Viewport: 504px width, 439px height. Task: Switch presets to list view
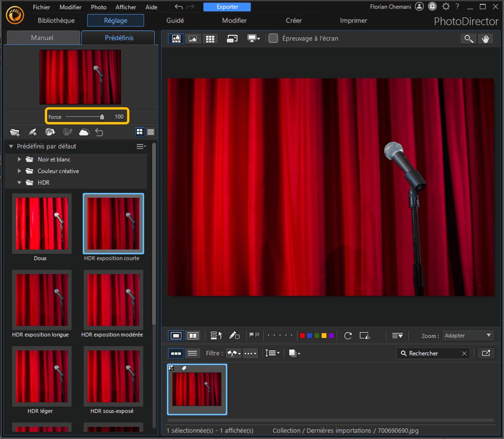tap(150, 132)
